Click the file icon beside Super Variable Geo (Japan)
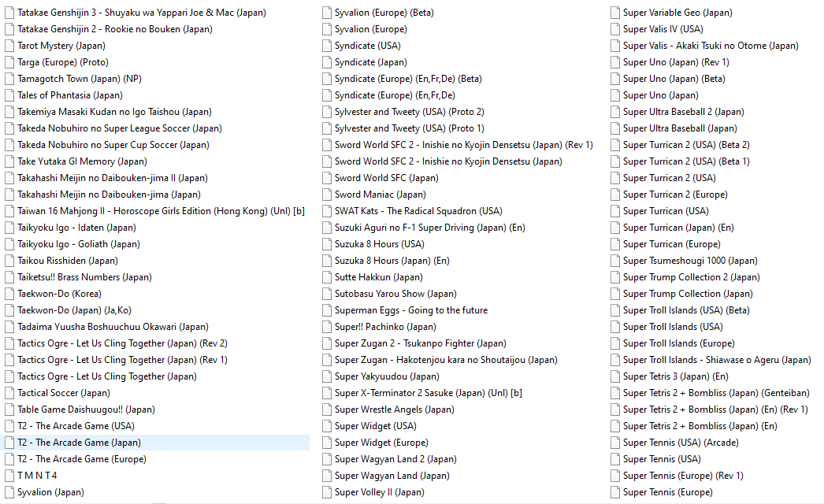The width and height of the screenshot is (824, 504). (614, 13)
